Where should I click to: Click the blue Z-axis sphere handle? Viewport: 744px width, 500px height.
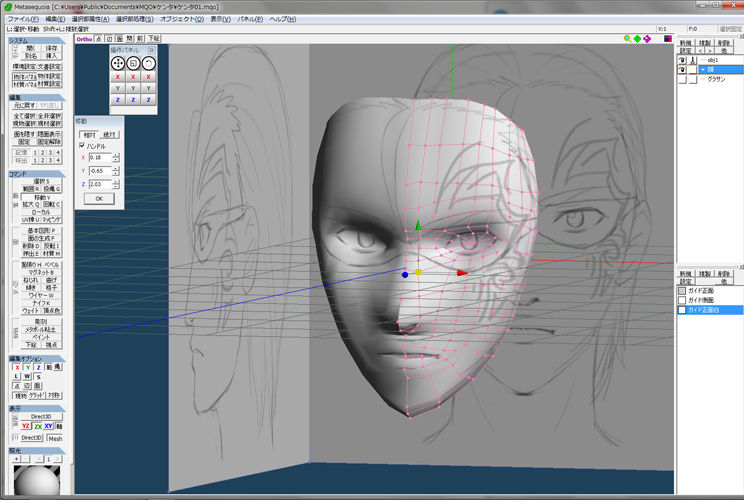point(405,275)
